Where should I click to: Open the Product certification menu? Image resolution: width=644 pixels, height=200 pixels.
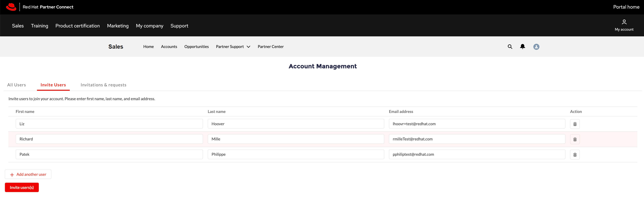point(78,26)
